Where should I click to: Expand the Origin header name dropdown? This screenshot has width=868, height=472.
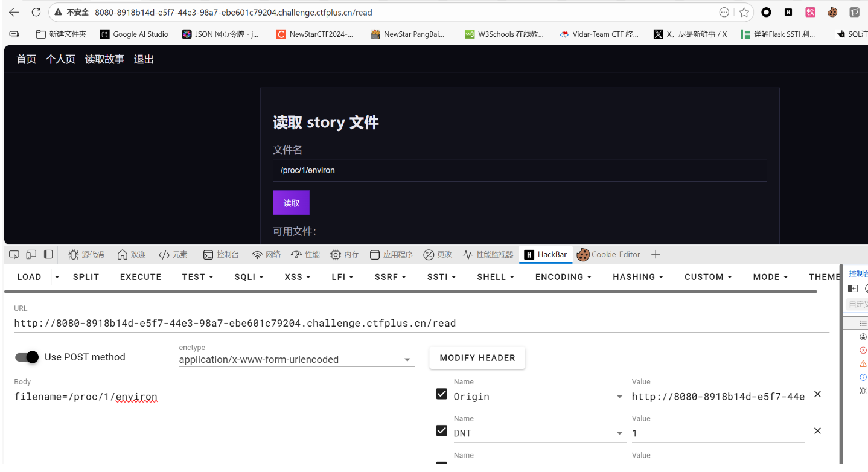(x=619, y=397)
